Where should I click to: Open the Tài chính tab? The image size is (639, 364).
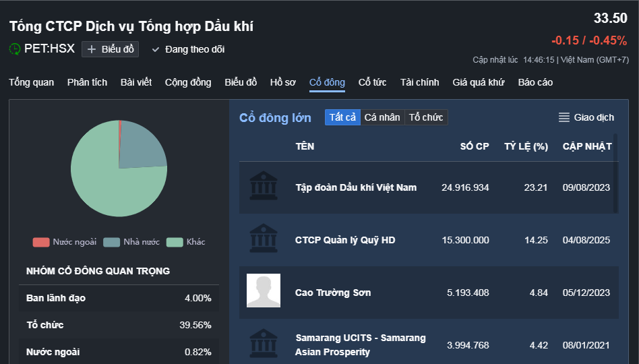point(419,82)
